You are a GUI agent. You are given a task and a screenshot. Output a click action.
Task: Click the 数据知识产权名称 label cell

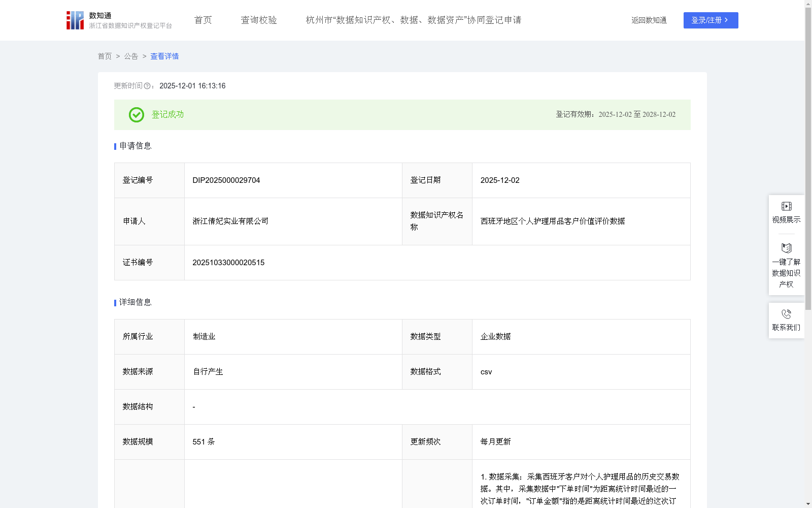click(x=437, y=221)
